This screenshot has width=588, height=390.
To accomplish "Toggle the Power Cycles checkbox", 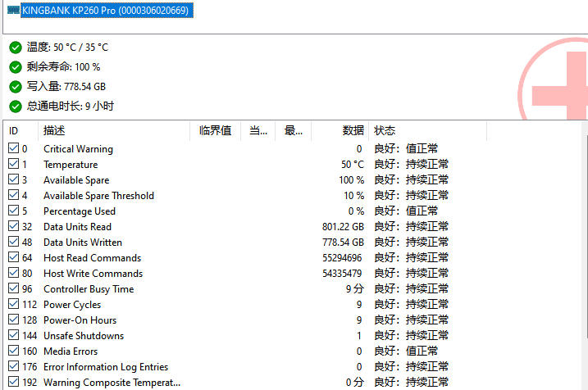I will click(x=13, y=303).
